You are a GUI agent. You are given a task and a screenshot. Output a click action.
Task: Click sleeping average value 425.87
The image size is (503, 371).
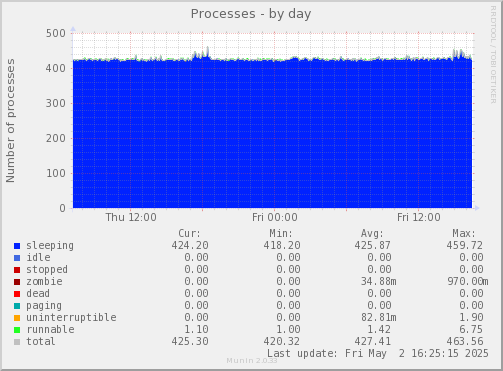(x=373, y=245)
